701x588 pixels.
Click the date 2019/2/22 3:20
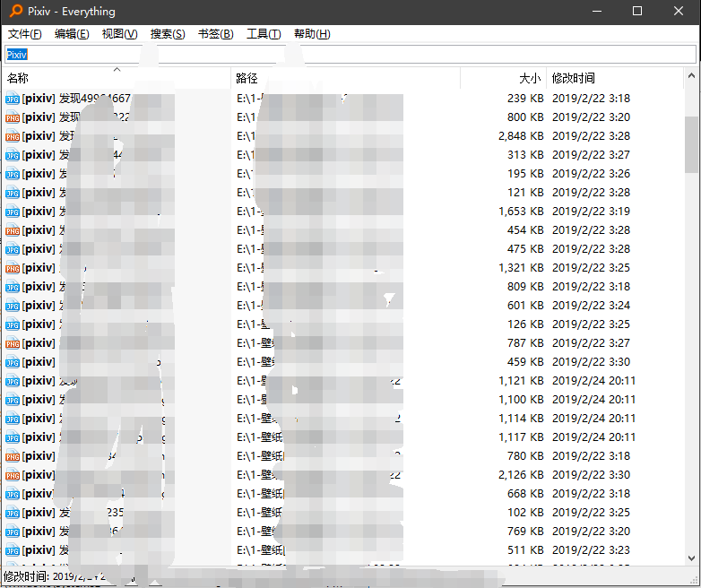(x=591, y=117)
